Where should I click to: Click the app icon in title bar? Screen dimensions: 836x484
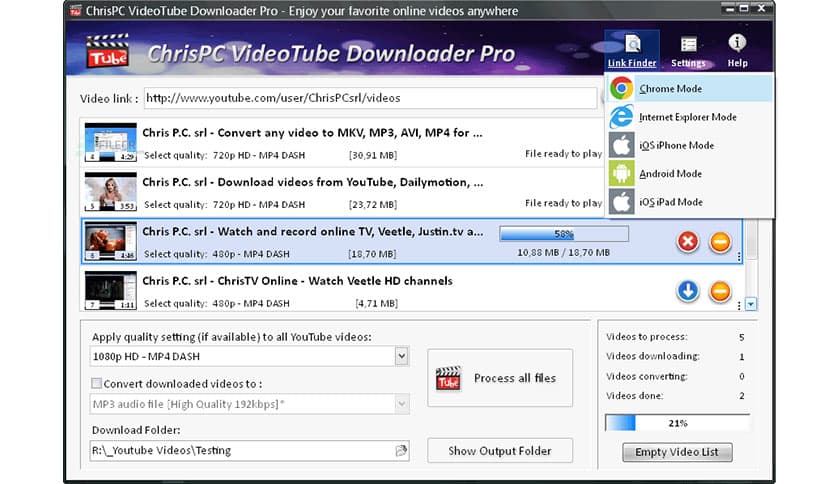75,11
